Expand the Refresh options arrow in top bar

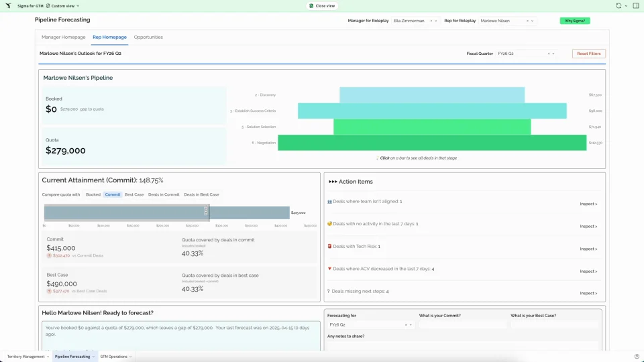pos(625,5)
